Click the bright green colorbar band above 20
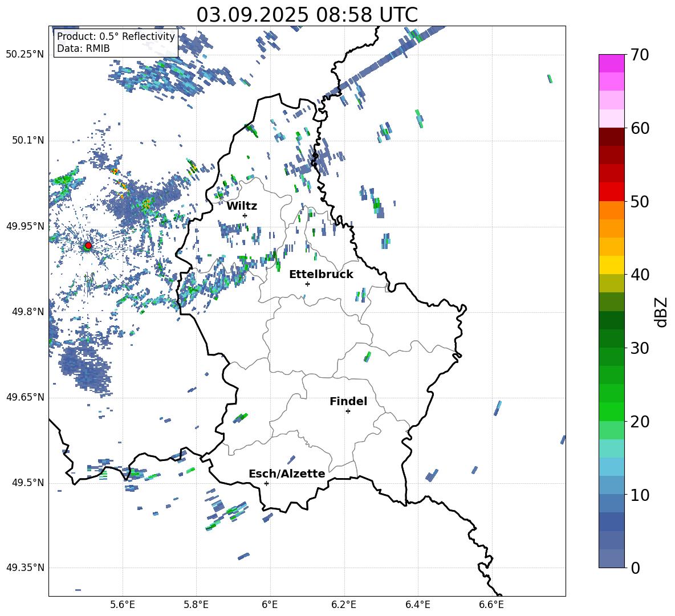Screen dimensions: 675x616 tap(612, 411)
